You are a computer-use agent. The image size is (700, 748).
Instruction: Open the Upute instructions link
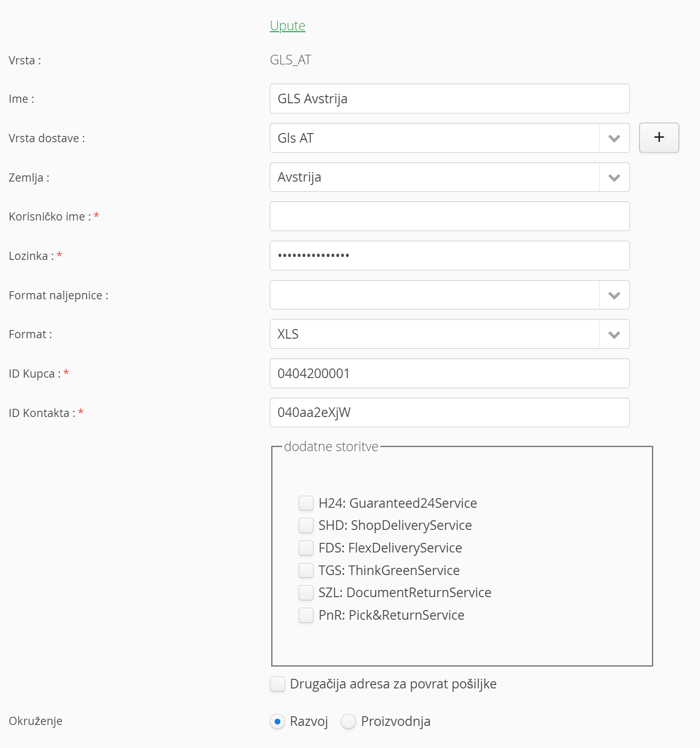coord(288,25)
